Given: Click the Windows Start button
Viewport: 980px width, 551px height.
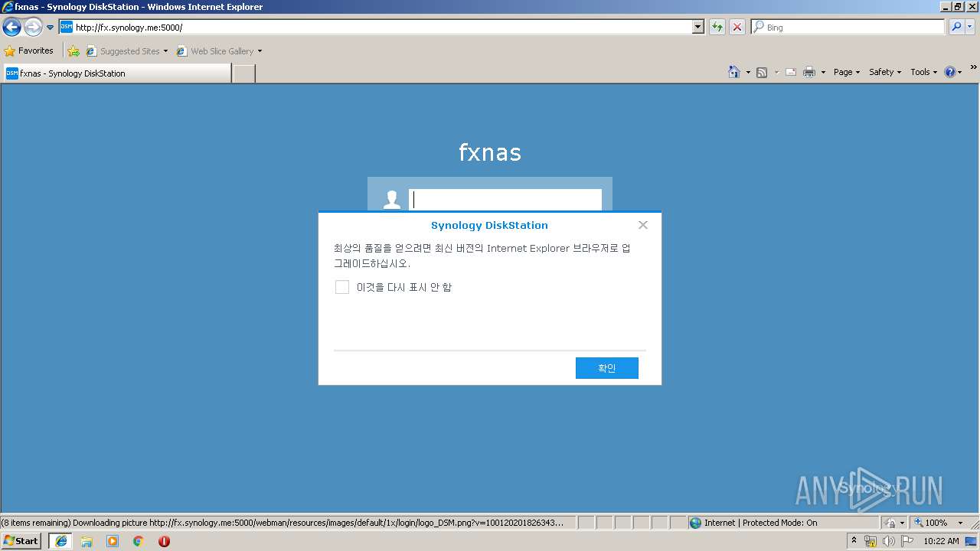Looking at the screenshot, I should (x=21, y=541).
